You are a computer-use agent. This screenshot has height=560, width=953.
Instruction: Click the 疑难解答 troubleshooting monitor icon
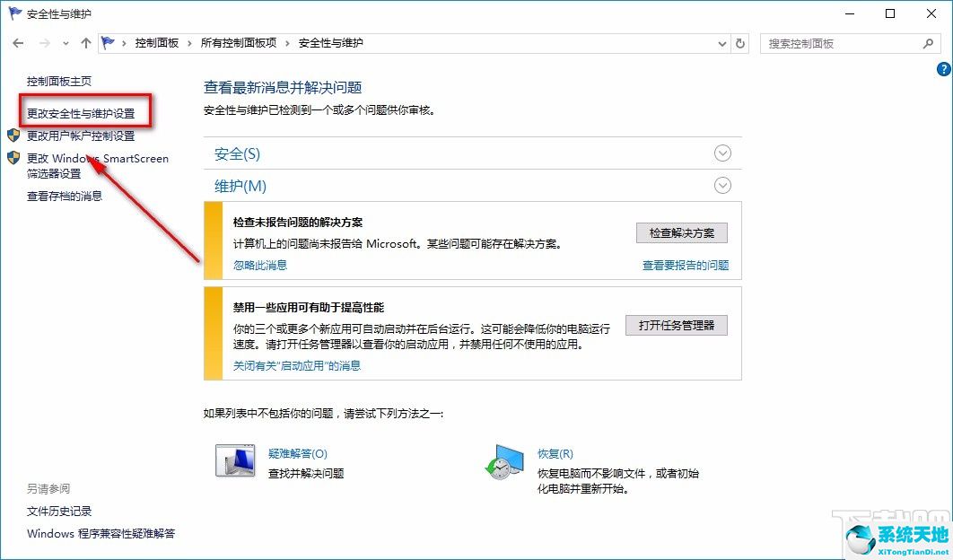coord(233,460)
